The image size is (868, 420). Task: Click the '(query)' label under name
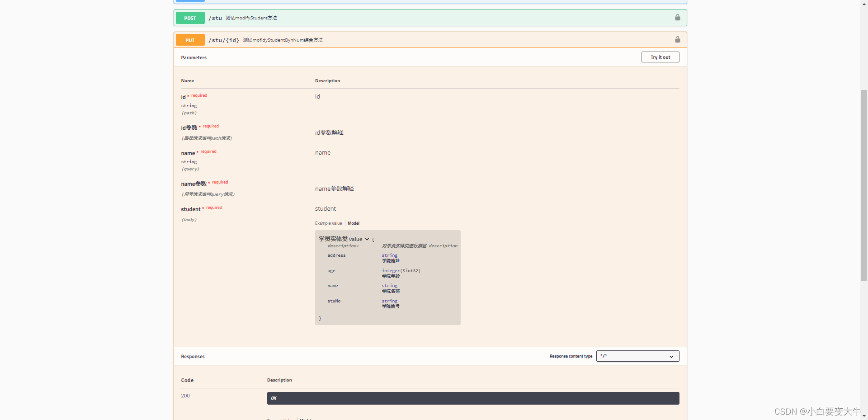click(x=190, y=169)
